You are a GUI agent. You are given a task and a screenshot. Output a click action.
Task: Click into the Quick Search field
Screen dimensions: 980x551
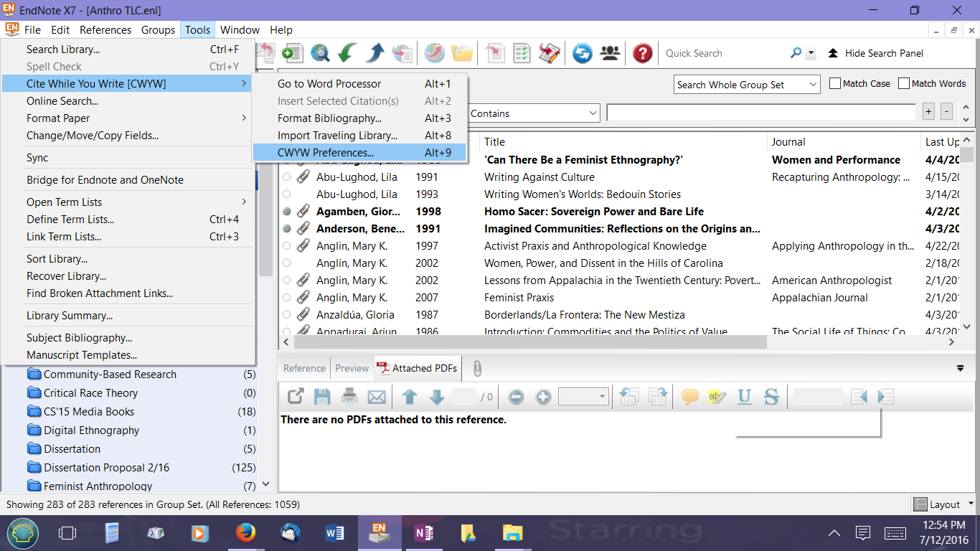723,53
